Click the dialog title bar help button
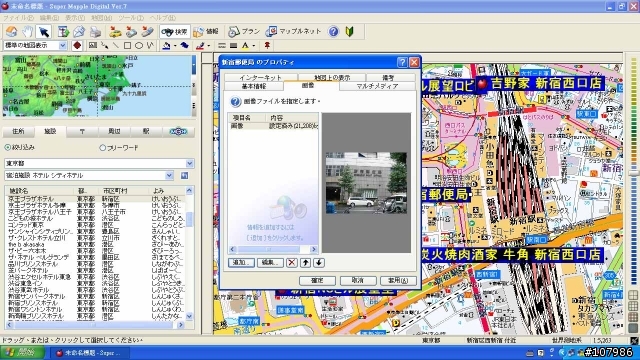 (402, 62)
